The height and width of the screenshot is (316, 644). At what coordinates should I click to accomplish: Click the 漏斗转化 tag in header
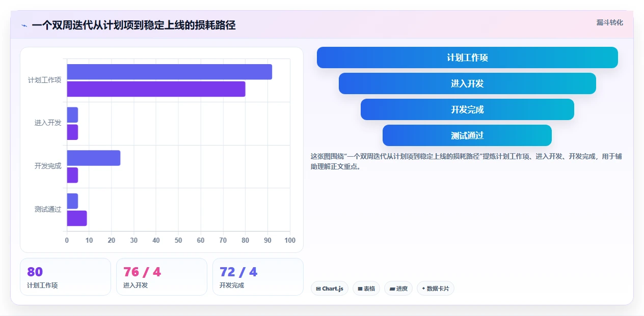[609, 22]
